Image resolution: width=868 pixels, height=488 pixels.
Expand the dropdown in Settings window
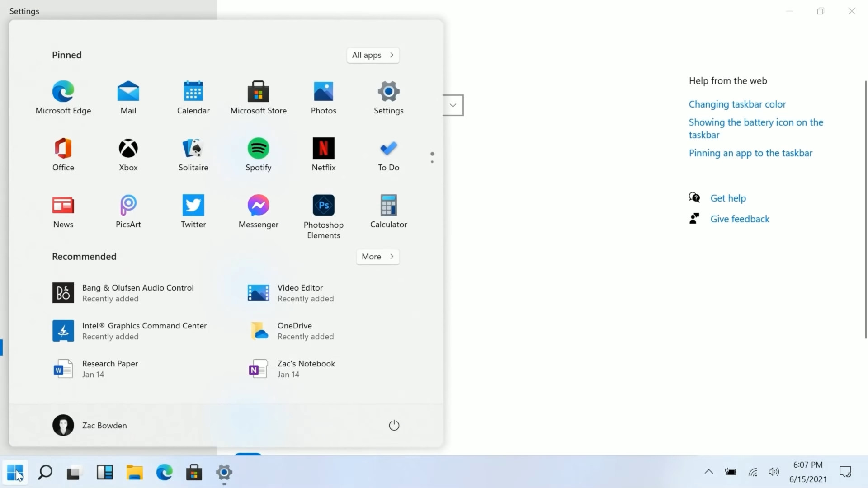(453, 105)
